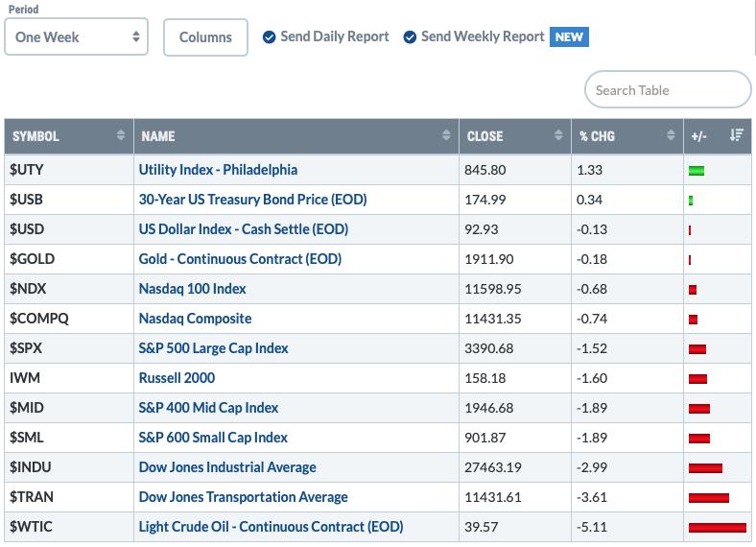Click close value 39.57
The width and height of the screenshot is (756, 547).
[x=481, y=527]
